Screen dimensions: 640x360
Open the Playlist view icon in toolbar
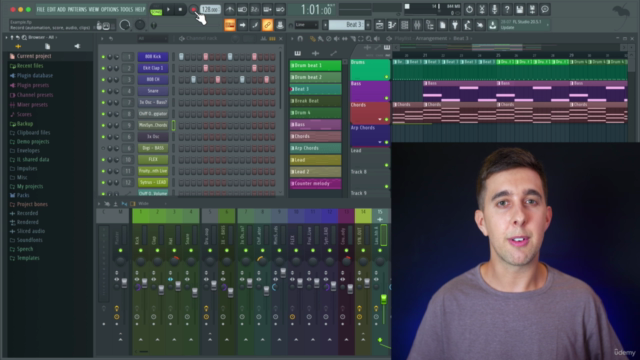(x=379, y=25)
